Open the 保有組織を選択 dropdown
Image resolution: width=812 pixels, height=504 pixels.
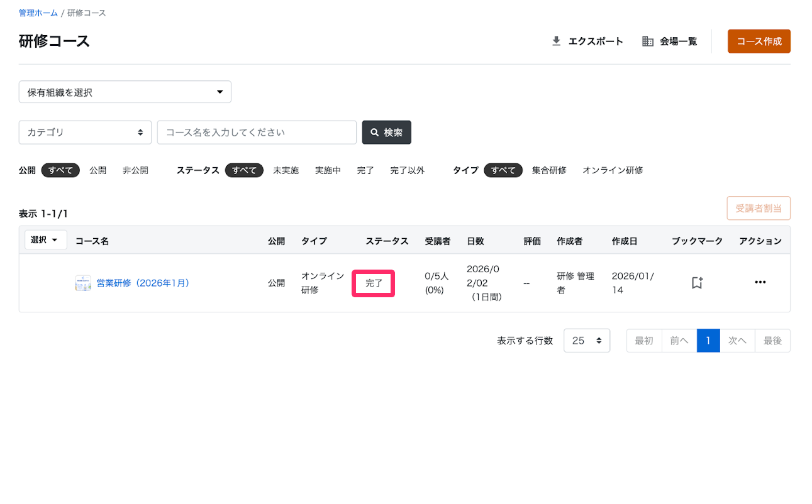125,92
